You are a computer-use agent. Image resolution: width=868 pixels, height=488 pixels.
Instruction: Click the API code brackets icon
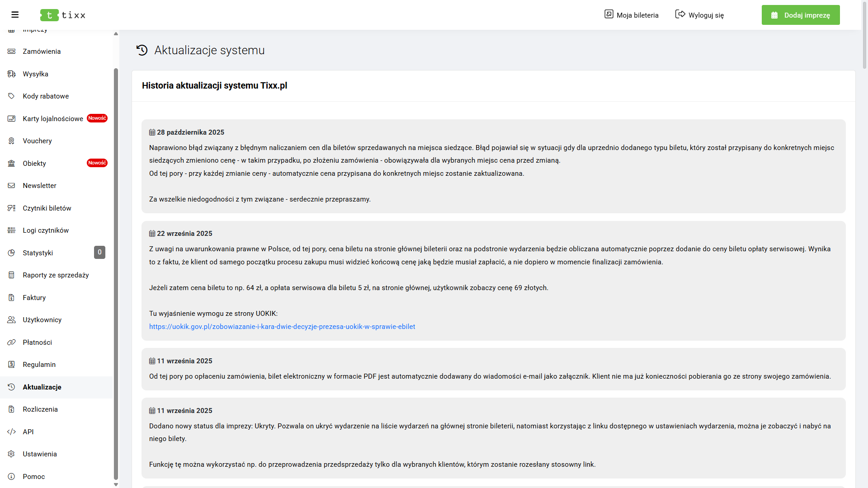12,432
